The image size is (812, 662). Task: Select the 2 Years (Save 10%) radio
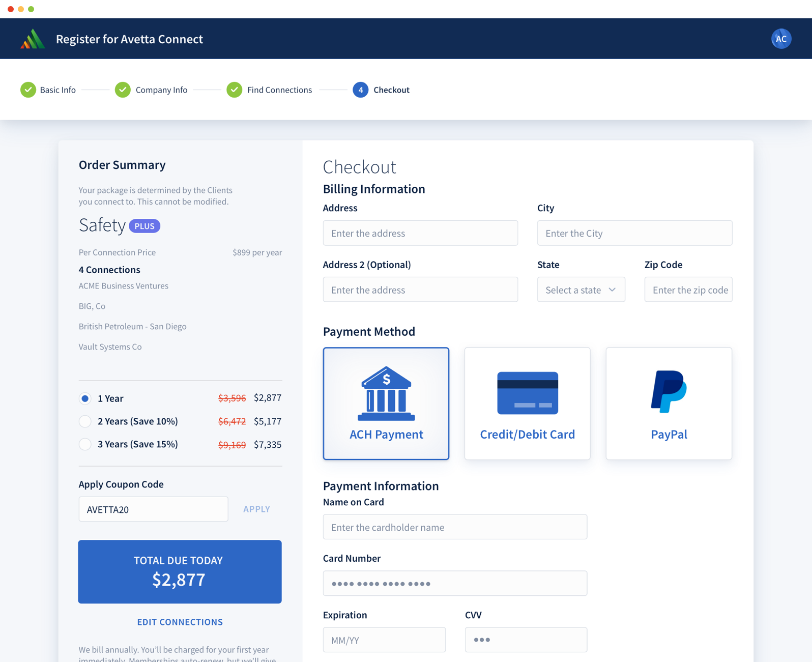pos(85,421)
